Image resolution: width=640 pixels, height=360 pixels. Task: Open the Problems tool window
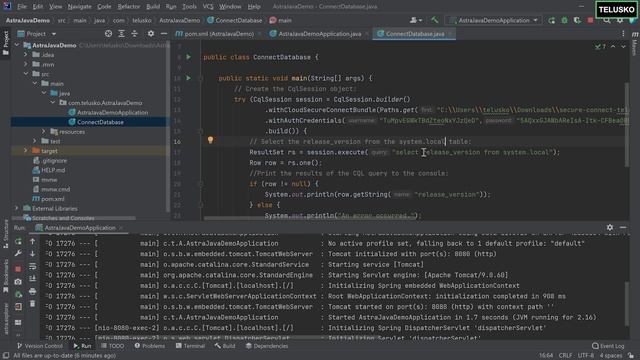[x=150, y=346]
